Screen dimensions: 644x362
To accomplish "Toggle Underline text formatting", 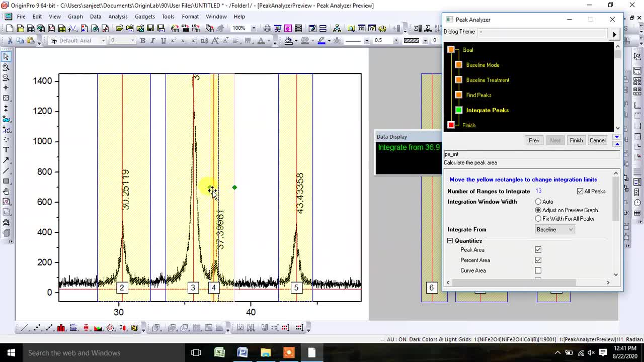I will pos(163,41).
